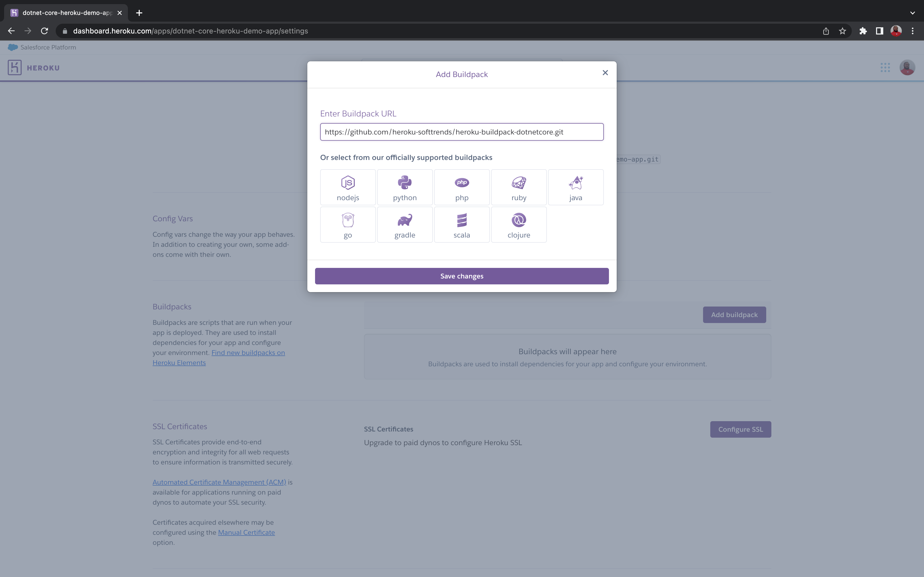Click the Buildpack URL input field
The width and height of the screenshot is (924, 577).
point(462,132)
